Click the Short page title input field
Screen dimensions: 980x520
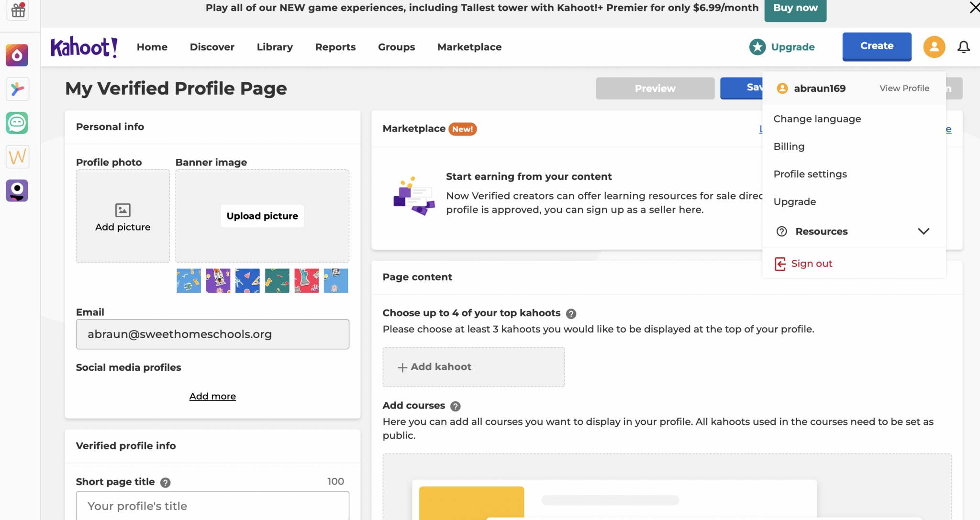point(212,506)
